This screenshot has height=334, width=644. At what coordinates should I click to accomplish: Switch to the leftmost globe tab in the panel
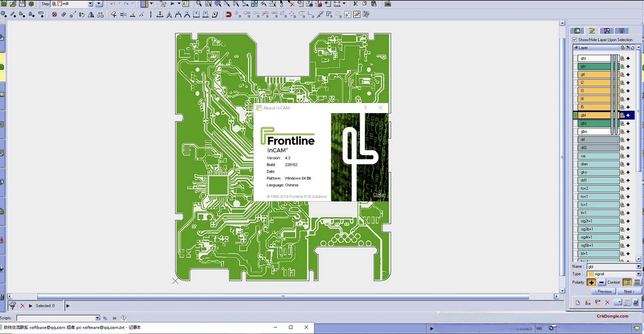point(577,31)
